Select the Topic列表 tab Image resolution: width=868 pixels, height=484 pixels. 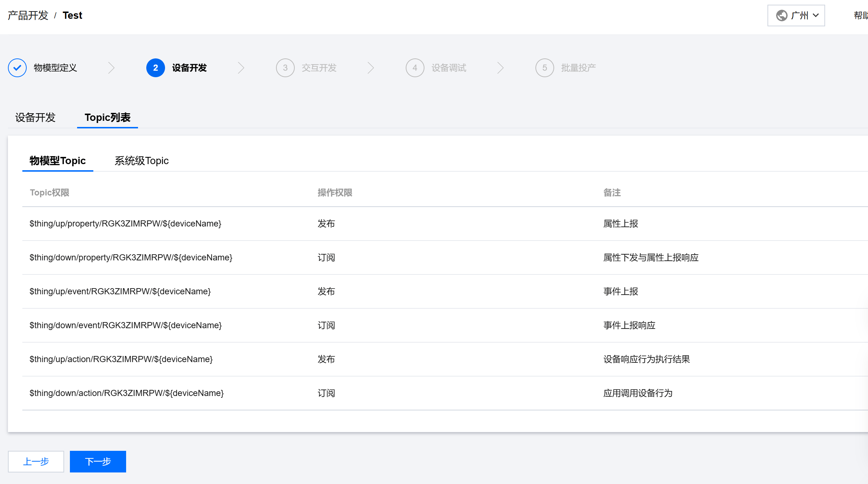(107, 118)
